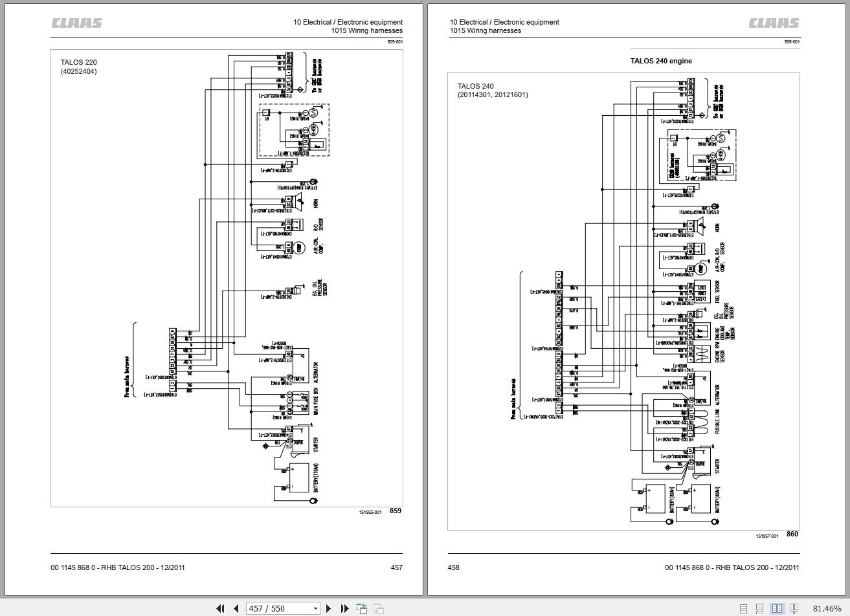The height and width of the screenshot is (616, 850).
Task: Go to the next page
Action: click(329, 608)
